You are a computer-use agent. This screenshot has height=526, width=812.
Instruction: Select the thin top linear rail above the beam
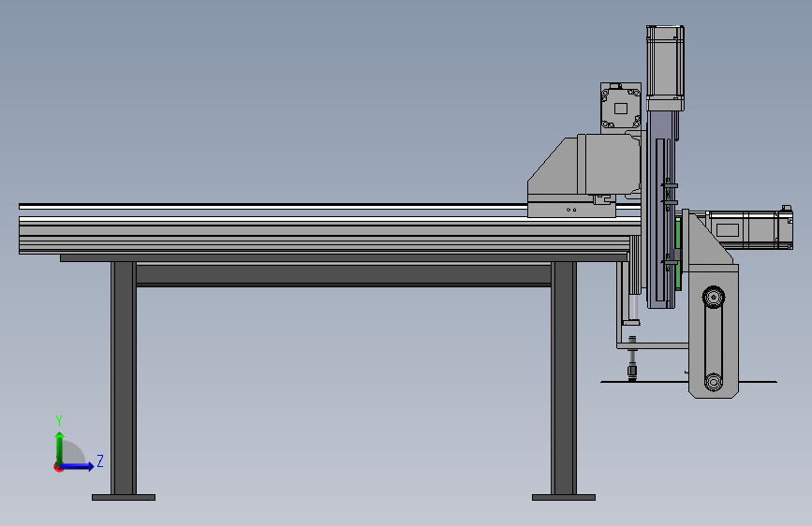click(273, 207)
